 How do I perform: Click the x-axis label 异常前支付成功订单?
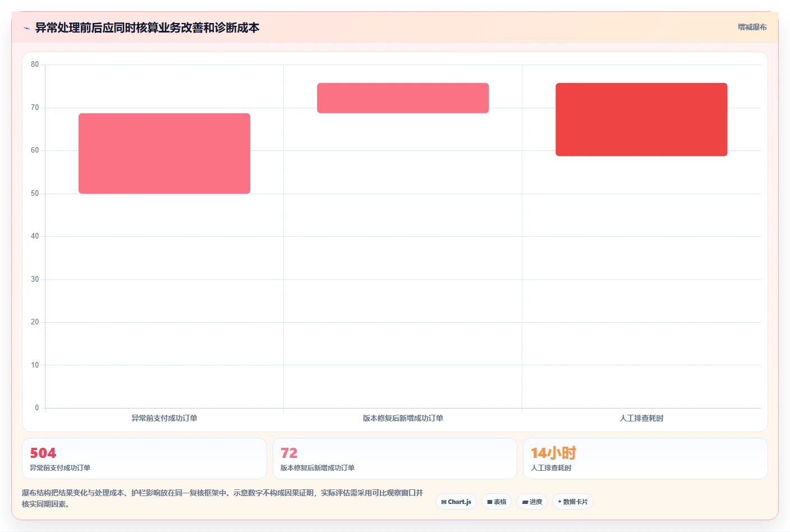coord(164,418)
